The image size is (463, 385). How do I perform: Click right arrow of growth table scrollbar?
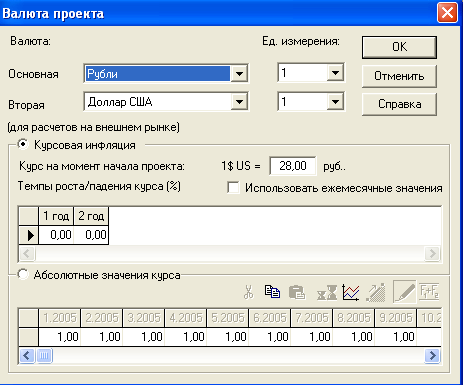pos(432,254)
